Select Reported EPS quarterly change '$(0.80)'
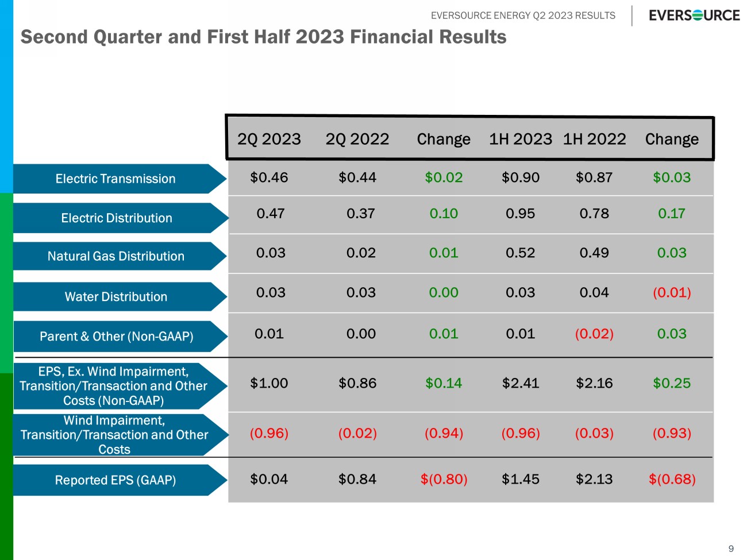The image size is (747, 560). pos(444,479)
